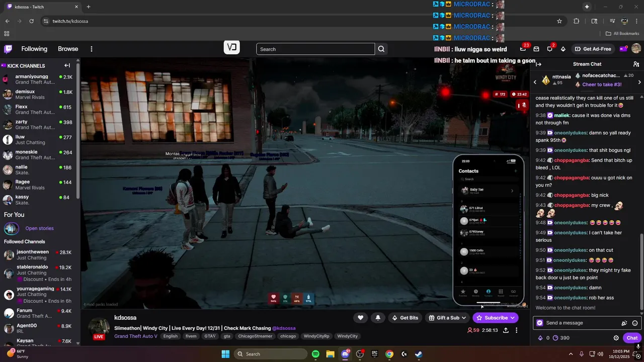Open Discord from the taskbar
Viewport: 644px width, 362px height.
345,354
